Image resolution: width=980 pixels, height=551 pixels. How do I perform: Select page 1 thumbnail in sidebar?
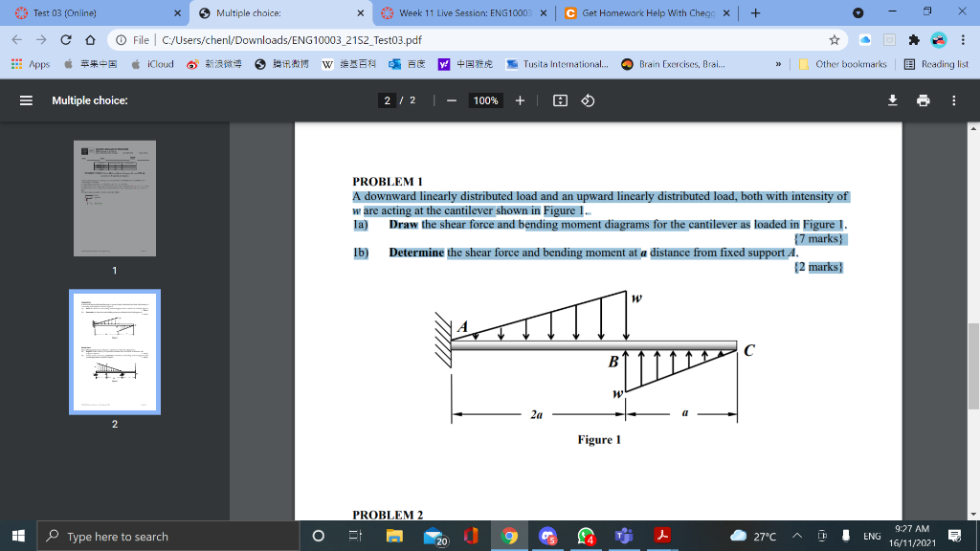tap(114, 199)
